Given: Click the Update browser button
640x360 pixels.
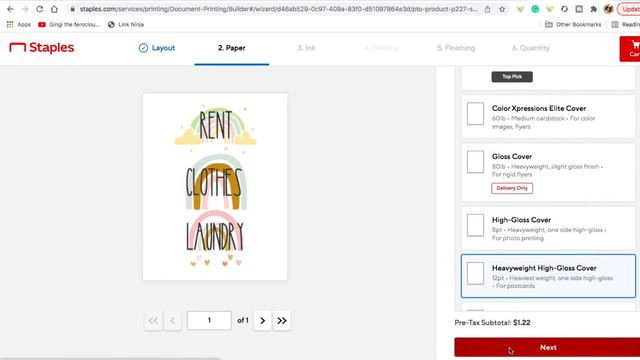Looking at the screenshot, I should pos(629,9).
